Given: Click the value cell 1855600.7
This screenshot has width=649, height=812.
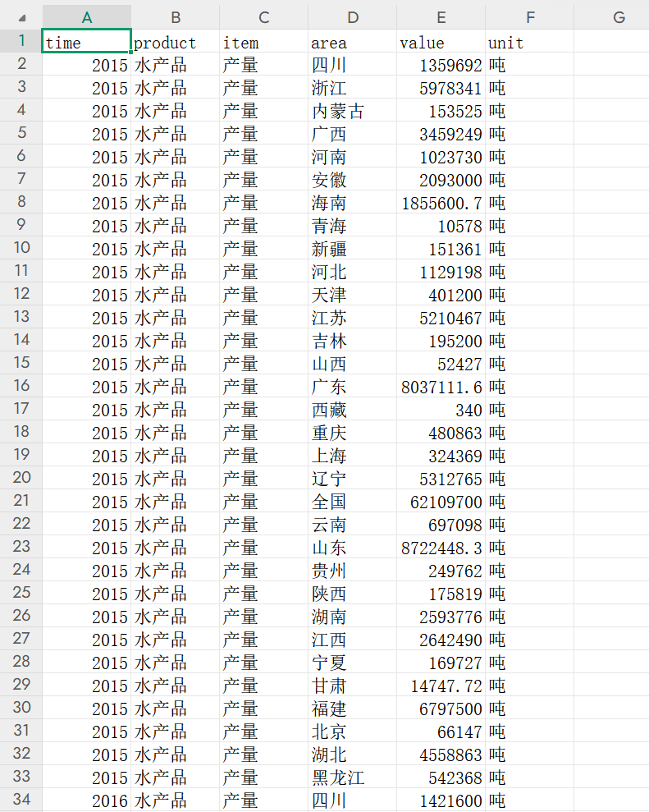Looking at the screenshot, I should (441, 202).
